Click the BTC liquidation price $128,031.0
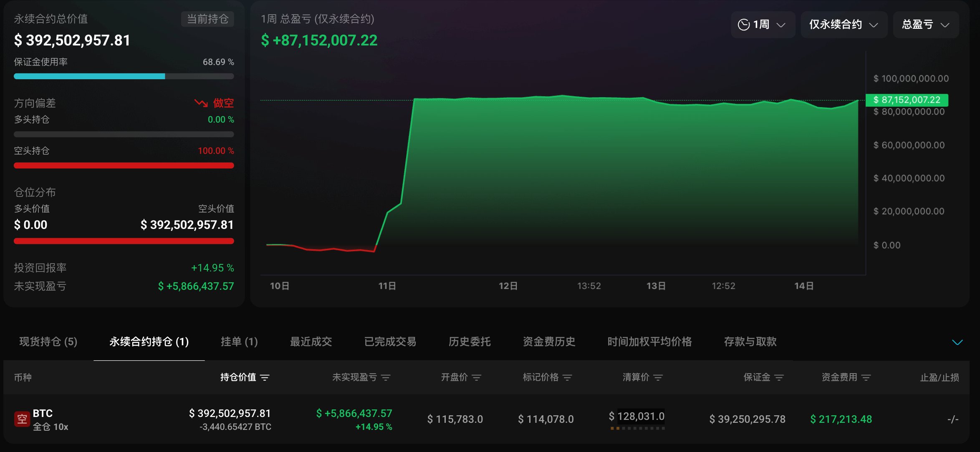The width and height of the screenshot is (980, 452). [636, 417]
